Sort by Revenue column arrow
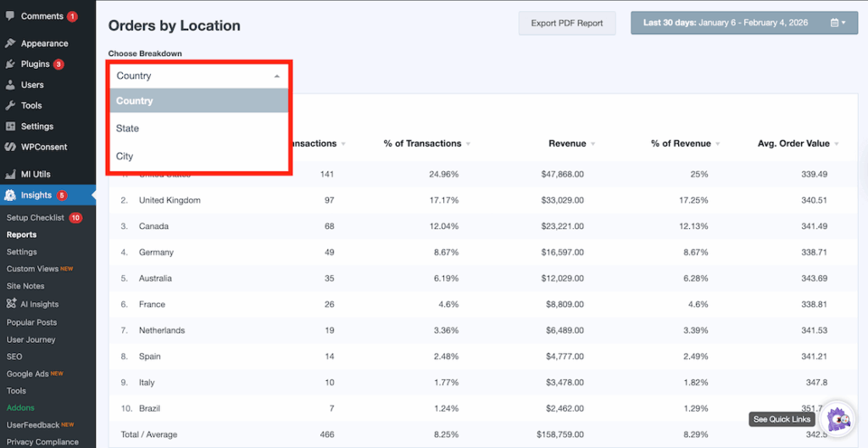This screenshot has width=868, height=448. click(x=592, y=144)
